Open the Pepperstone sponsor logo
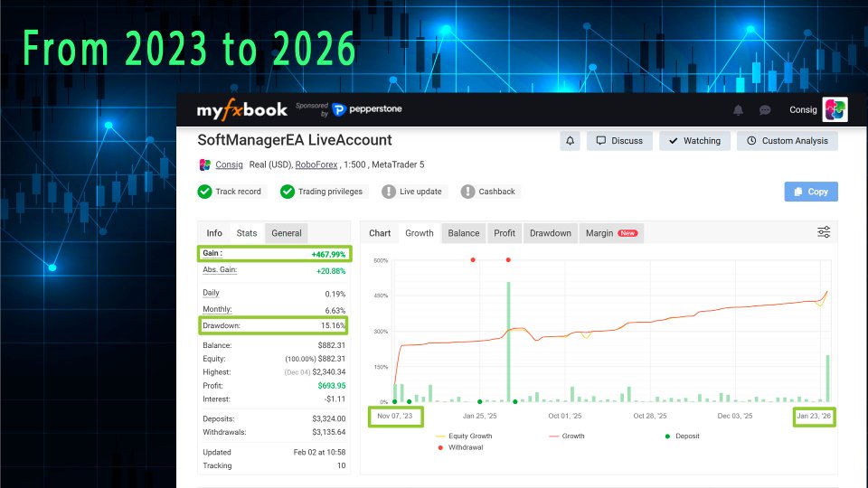This screenshot has width=868, height=488. pyautogui.click(x=367, y=109)
